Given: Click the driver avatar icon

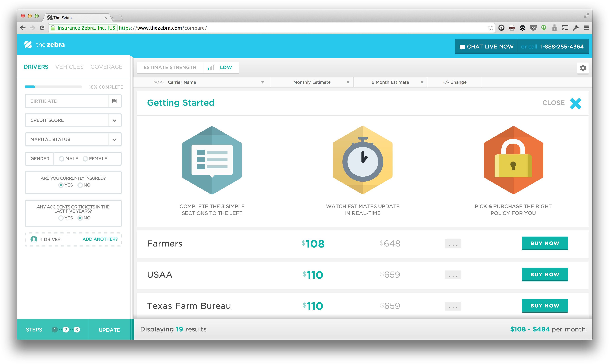Looking at the screenshot, I should 34,239.
